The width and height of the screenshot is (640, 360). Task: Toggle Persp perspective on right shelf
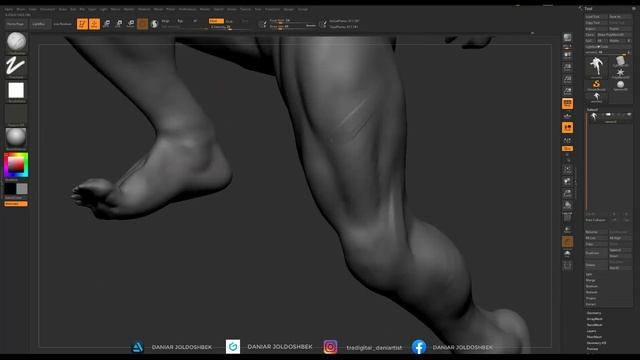click(x=567, y=104)
